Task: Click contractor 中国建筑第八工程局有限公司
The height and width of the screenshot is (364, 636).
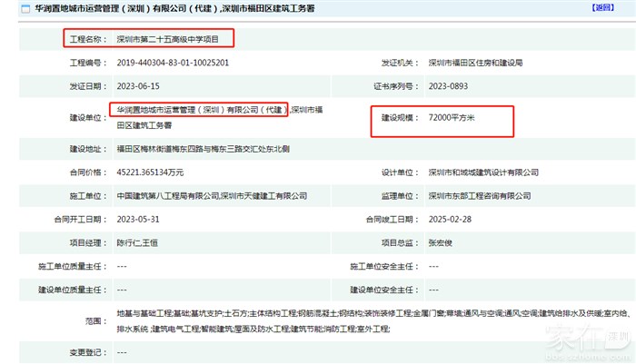Action: (167, 195)
